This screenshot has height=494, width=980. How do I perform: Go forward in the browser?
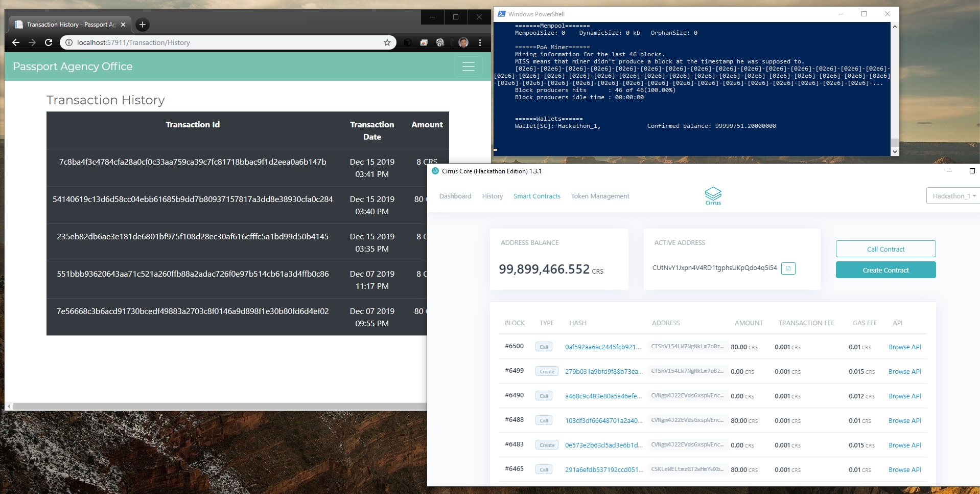(x=32, y=42)
